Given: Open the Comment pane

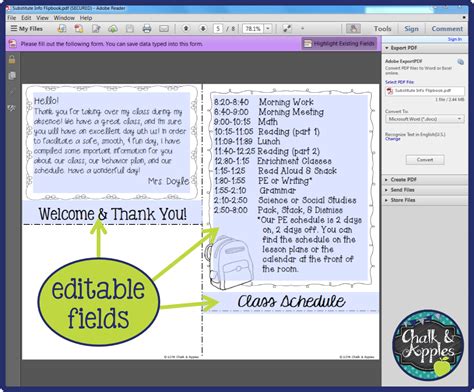Looking at the screenshot, I should (447, 29).
